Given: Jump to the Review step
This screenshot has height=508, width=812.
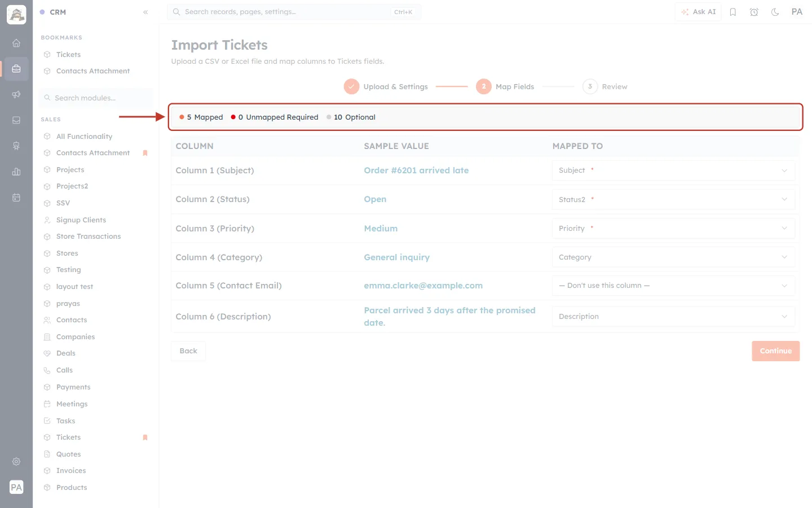Looking at the screenshot, I should coord(605,86).
